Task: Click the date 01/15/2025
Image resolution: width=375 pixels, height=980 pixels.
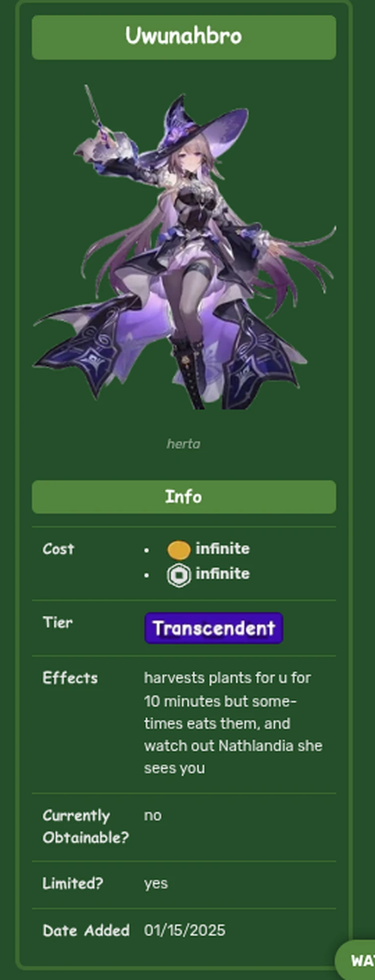Action: coord(185,930)
